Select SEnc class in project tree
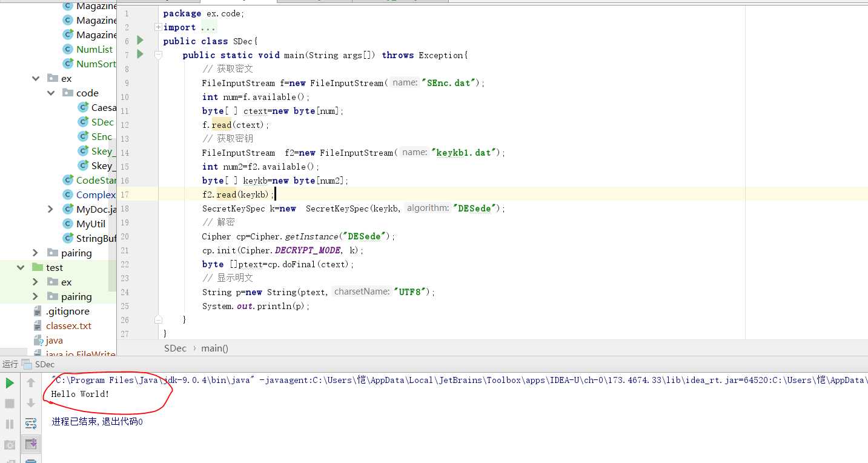The image size is (868, 463). point(102,136)
